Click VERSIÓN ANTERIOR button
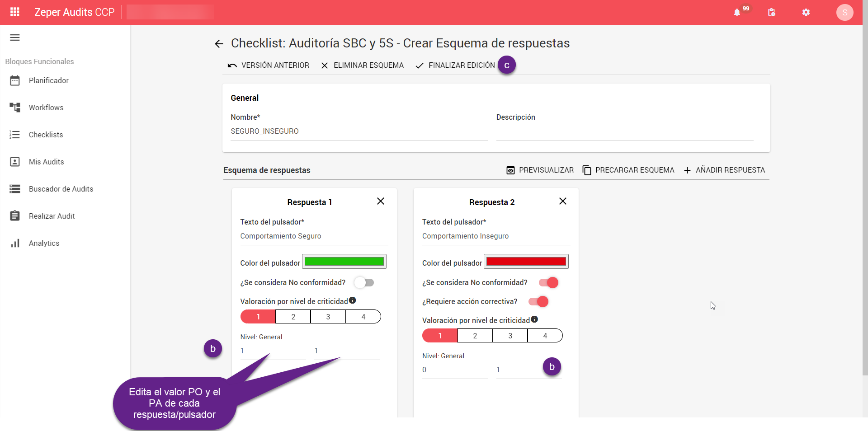Image resolution: width=868 pixels, height=431 pixels. point(269,66)
